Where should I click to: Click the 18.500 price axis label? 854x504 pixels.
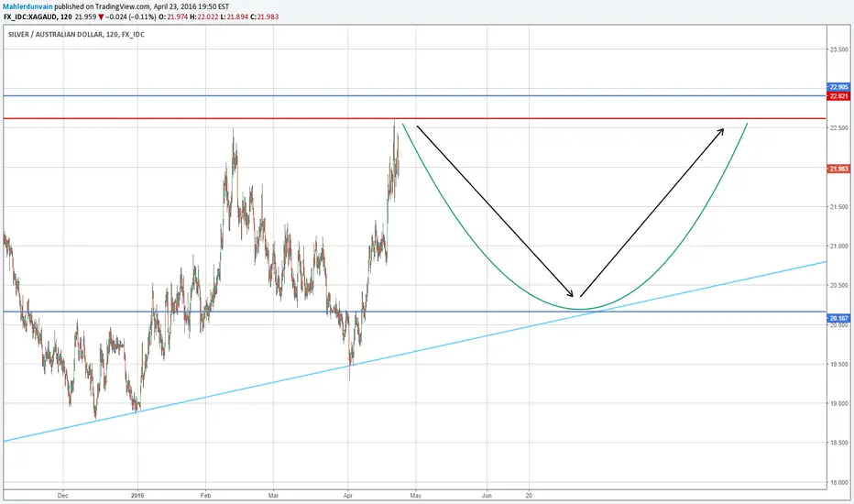click(838, 443)
